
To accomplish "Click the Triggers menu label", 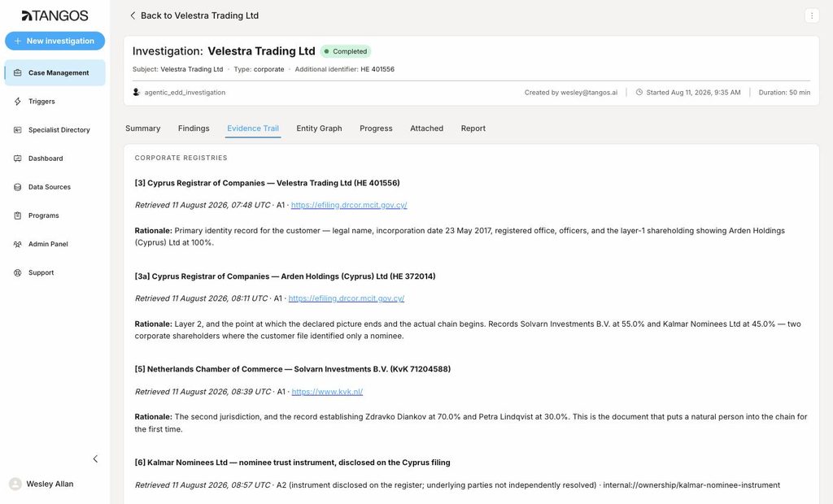I will 41,102.
